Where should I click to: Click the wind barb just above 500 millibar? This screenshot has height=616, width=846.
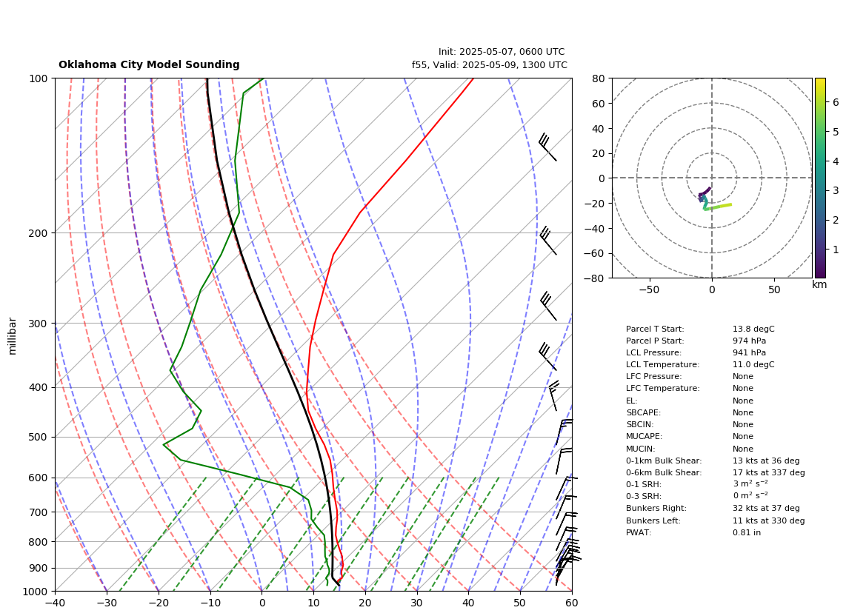[564, 432]
